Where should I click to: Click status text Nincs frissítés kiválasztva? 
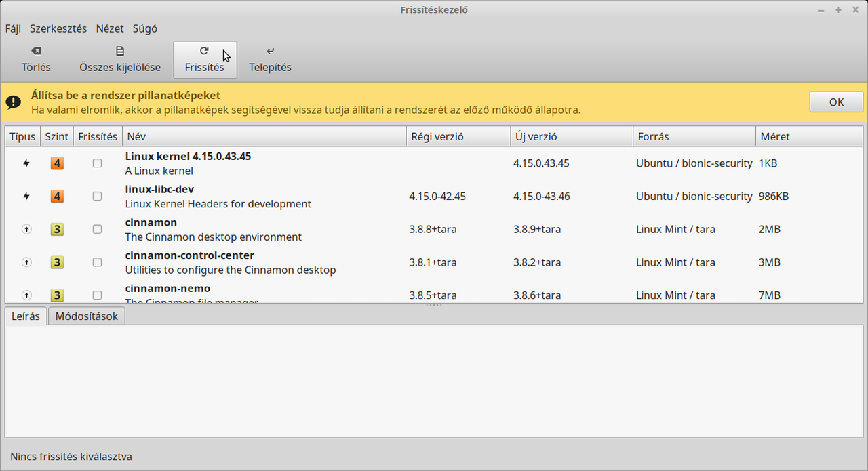coord(71,457)
